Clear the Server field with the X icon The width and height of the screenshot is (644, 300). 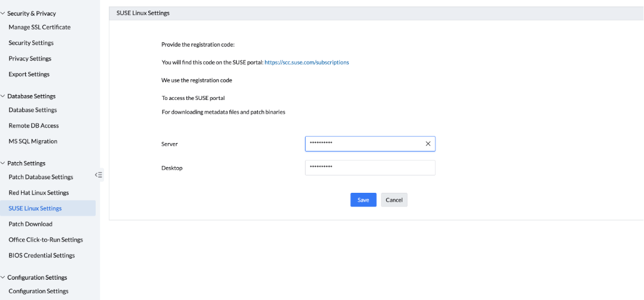tap(428, 144)
